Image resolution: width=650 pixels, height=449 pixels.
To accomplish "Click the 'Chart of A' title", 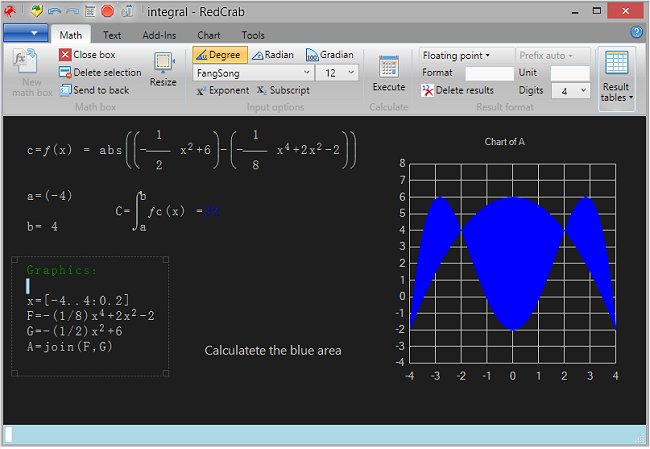I will tap(504, 142).
